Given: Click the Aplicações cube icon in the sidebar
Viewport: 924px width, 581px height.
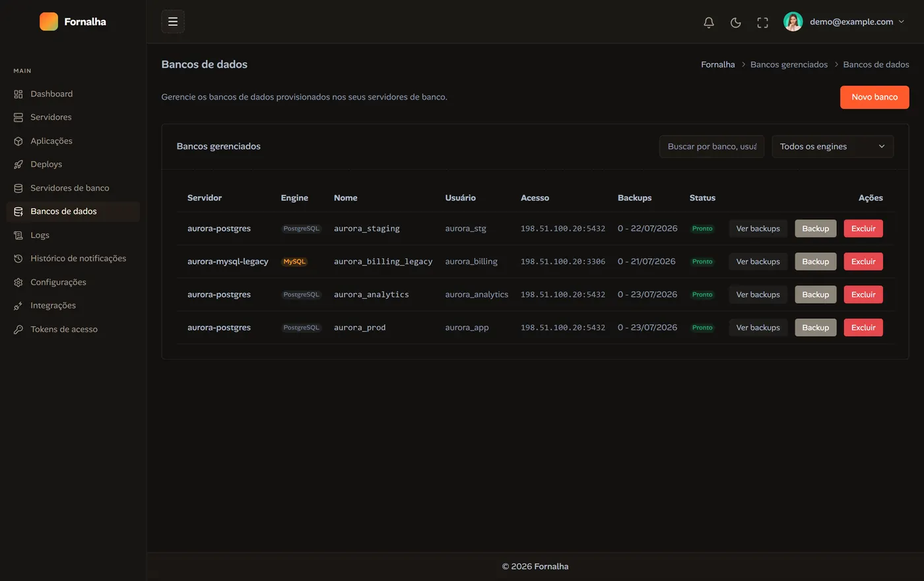Looking at the screenshot, I should pyautogui.click(x=18, y=141).
